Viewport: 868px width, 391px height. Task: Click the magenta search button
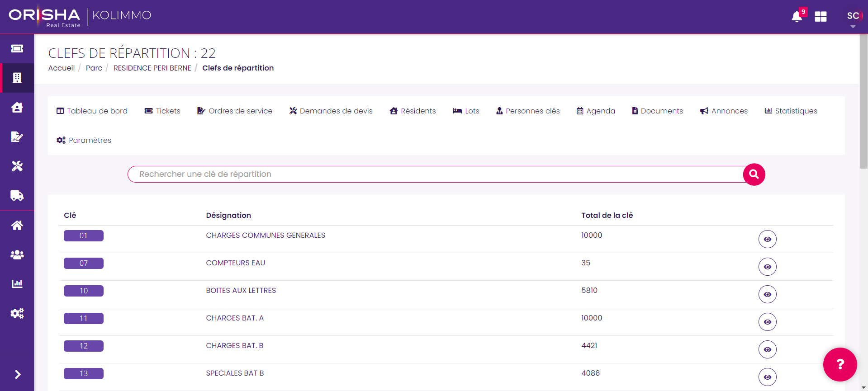(x=754, y=174)
